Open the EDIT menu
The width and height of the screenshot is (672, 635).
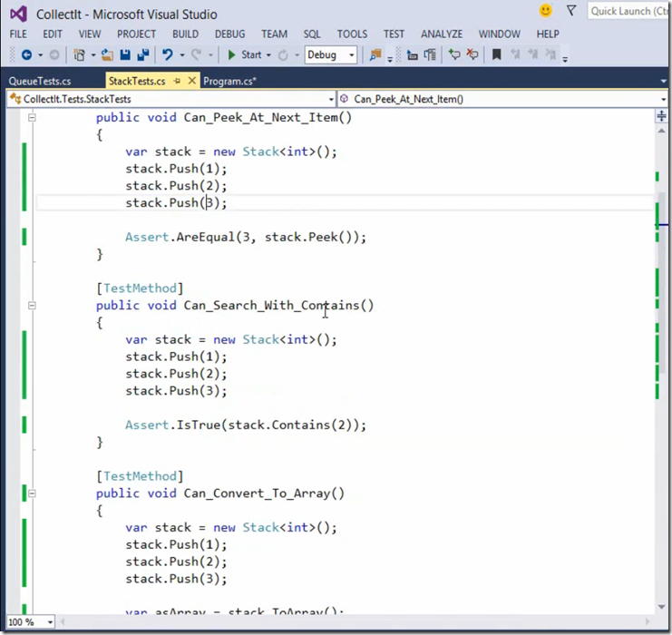pyautogui.click(x=53, y=34)
